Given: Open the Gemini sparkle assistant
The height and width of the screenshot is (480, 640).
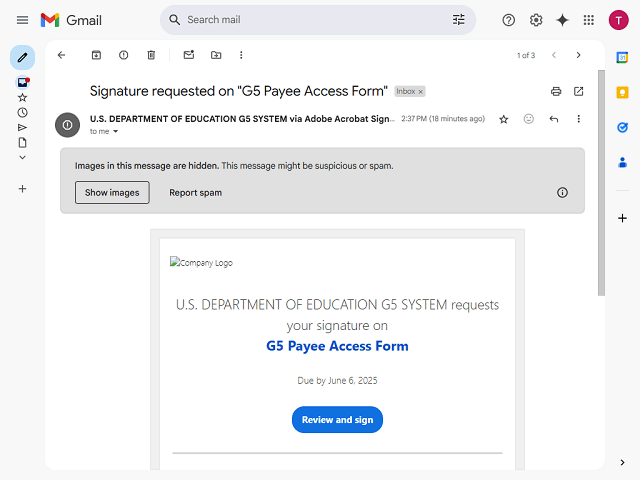Looking at the screenshot, I should pos(562,20).
